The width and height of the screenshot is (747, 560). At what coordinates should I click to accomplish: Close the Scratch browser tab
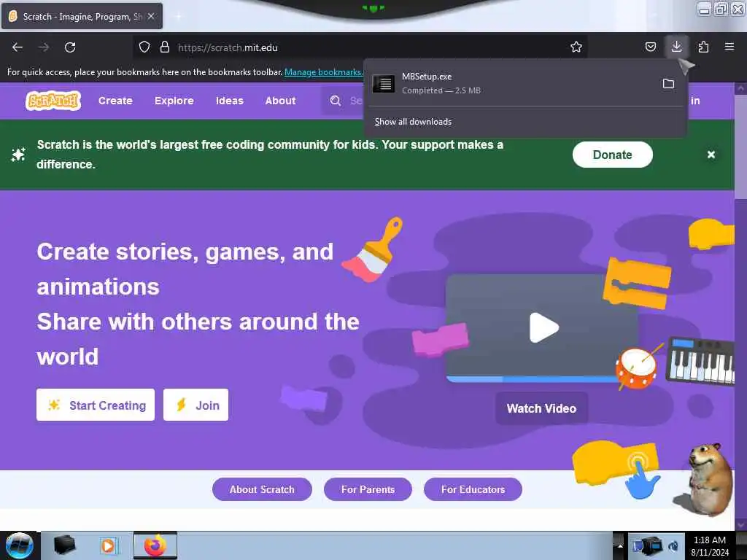point(151,16)
